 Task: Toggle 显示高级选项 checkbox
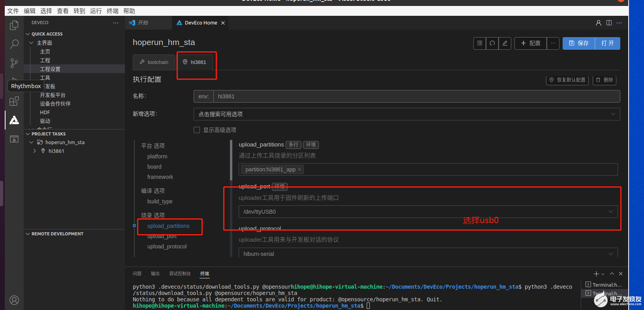[x=197, y=130]
